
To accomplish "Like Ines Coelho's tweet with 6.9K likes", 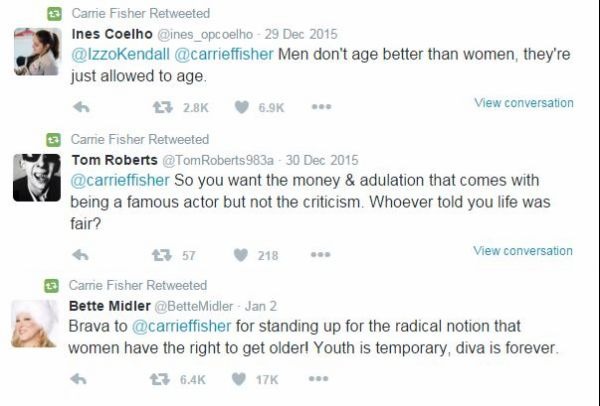I will 241,107.
